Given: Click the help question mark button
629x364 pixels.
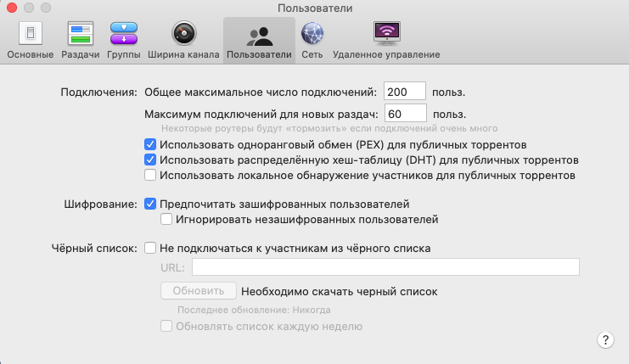Looking at the screenshot, I should click(x=605, y=339).
